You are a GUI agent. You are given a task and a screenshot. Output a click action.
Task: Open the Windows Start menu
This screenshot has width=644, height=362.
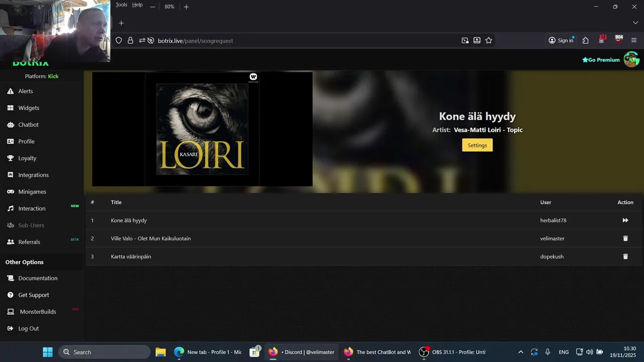[48, 352]
